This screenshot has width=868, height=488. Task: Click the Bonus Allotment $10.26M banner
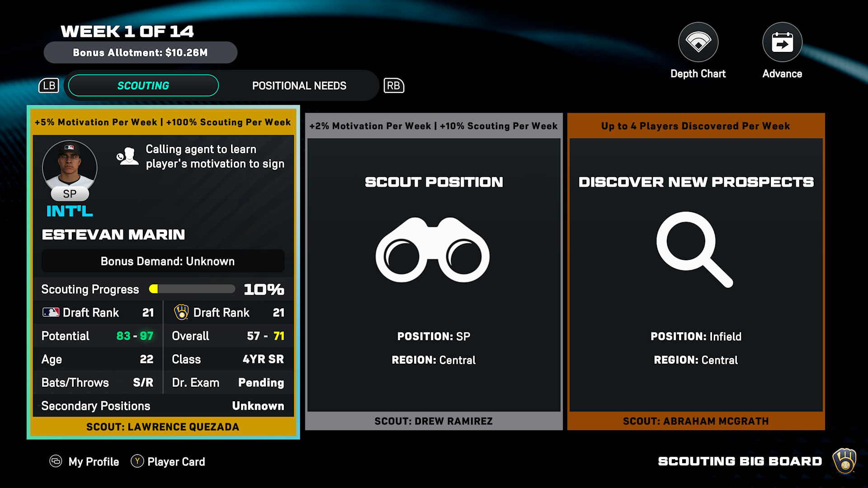pyautogui.click(x=140, y=52)
